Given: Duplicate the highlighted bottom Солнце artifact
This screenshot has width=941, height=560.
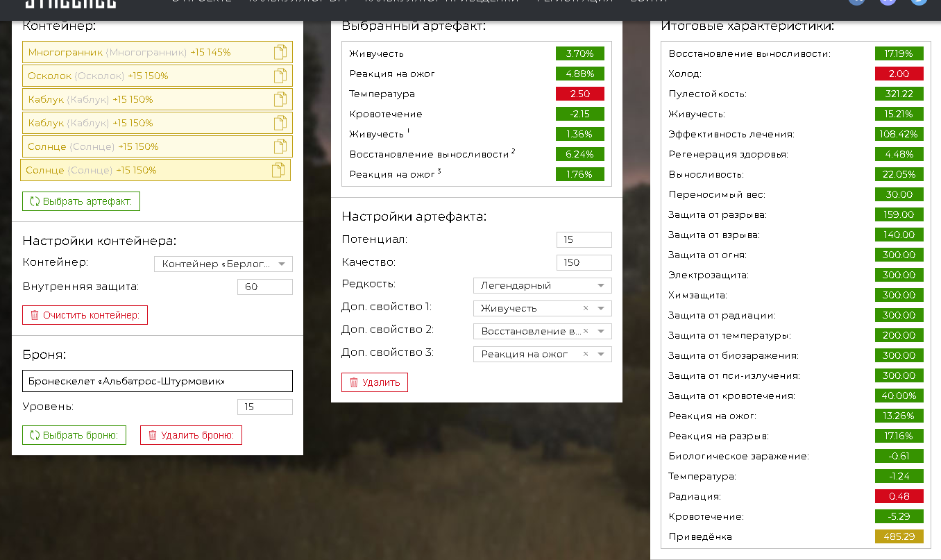Looking at the screenshot, I should pos(278,170).
